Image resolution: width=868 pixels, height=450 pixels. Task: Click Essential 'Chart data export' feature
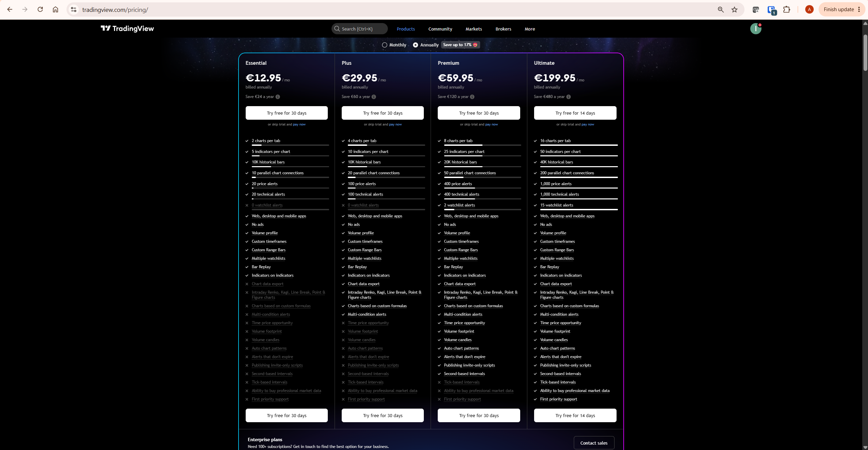(x=267, y=284)
